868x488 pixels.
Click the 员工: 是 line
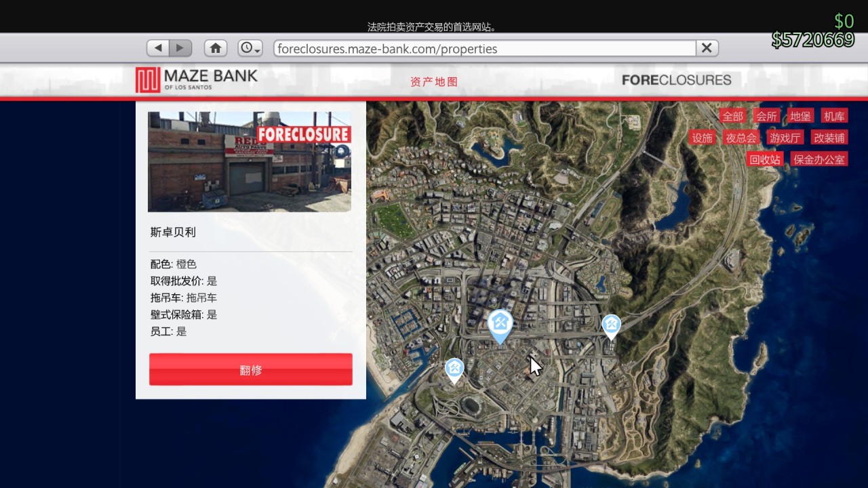pyautogui.click(x=168, y=331)
